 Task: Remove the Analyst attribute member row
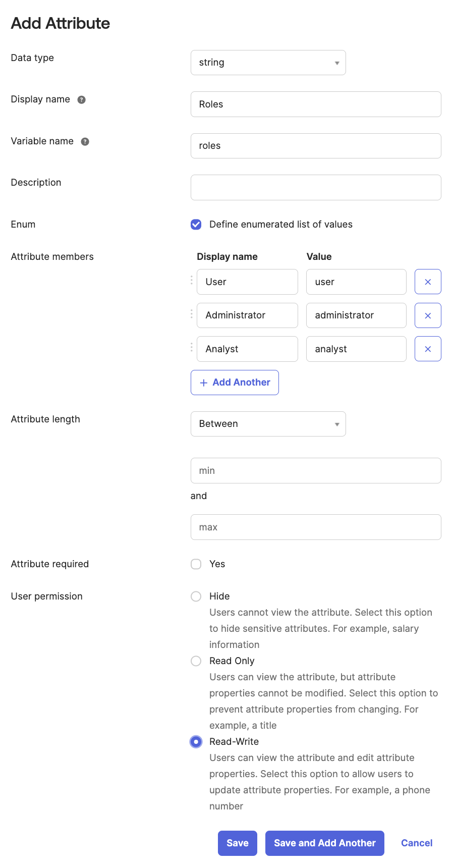pyautogui.click(x=427, y=349)
